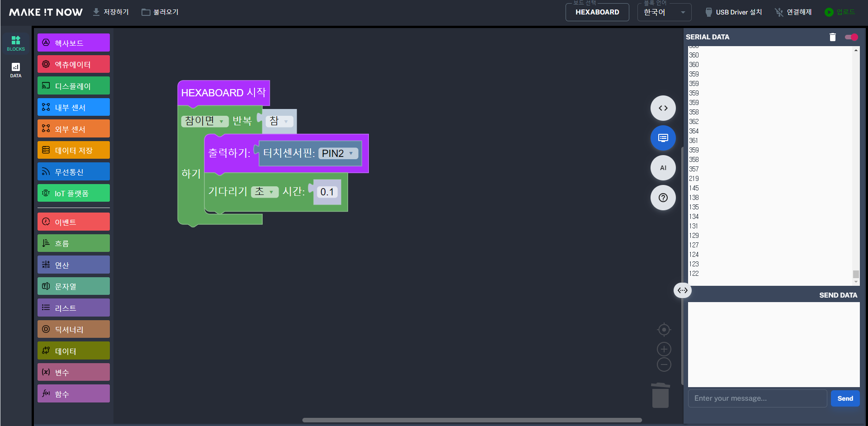Switch to the DATA sidebar tab
Screen dimensions: 868x426
(16, 70)
